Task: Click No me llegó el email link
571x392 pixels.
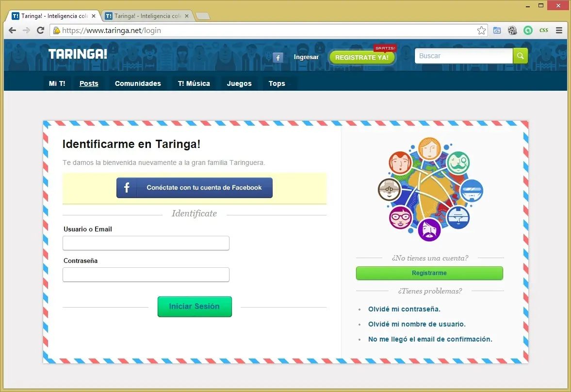Action: click(430, 339)
